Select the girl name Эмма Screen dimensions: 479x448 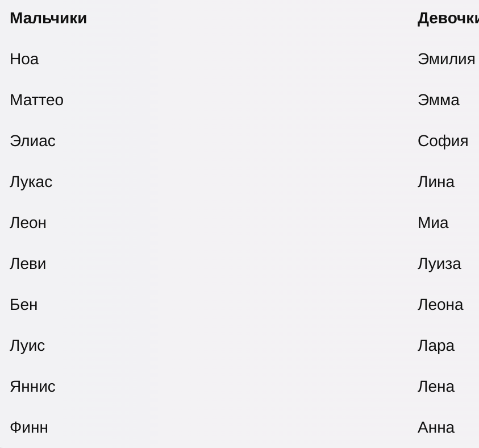[438, 100]
